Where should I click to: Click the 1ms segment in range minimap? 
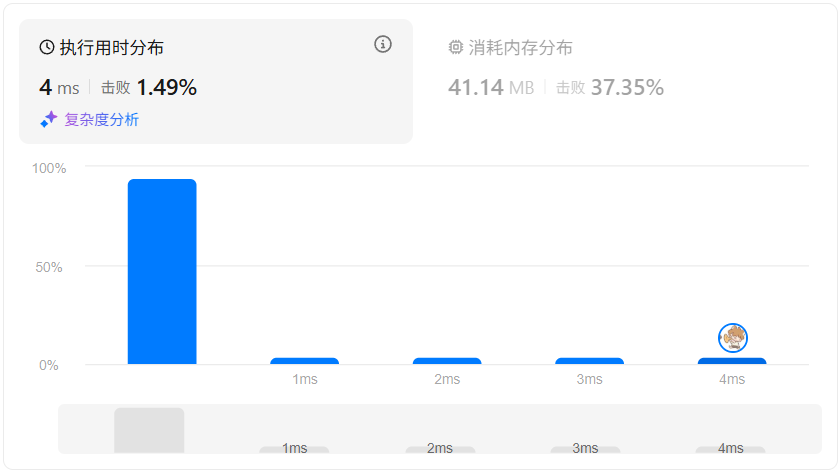pyautogui.click(x=294, y=450)
